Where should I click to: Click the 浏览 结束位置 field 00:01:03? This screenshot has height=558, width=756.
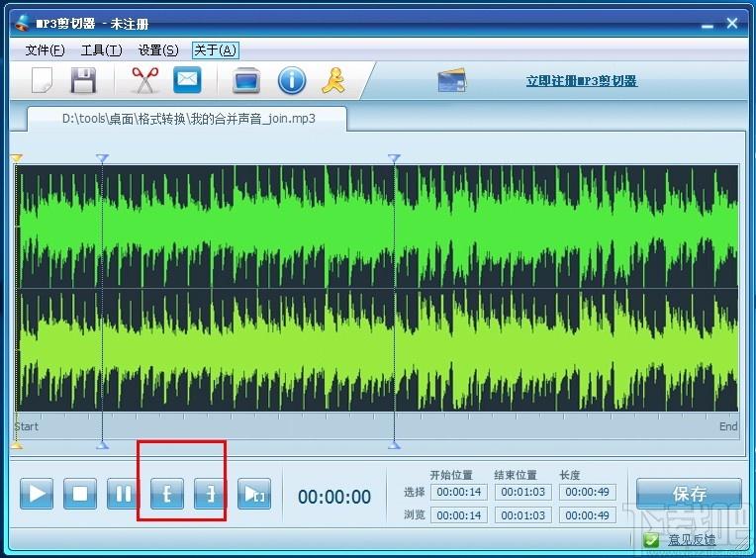[x=523, y=515]
